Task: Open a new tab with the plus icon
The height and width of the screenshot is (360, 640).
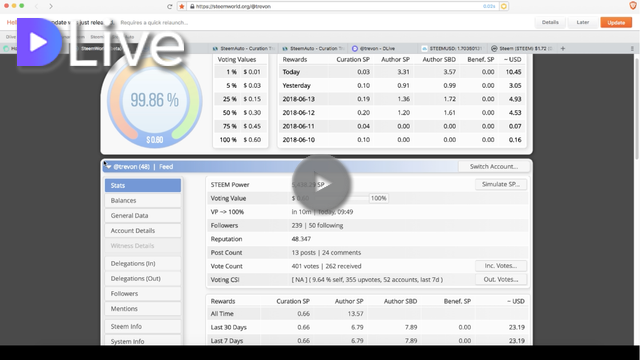Action: (563, 48)
